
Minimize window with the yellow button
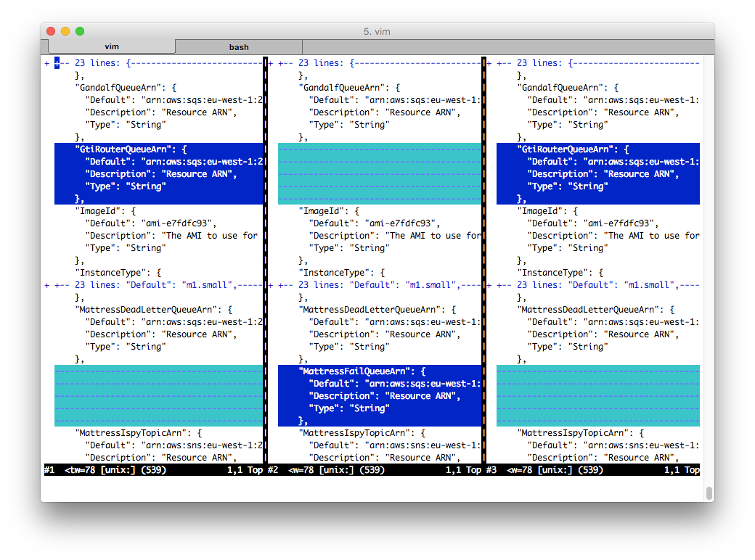pos(65,31)
